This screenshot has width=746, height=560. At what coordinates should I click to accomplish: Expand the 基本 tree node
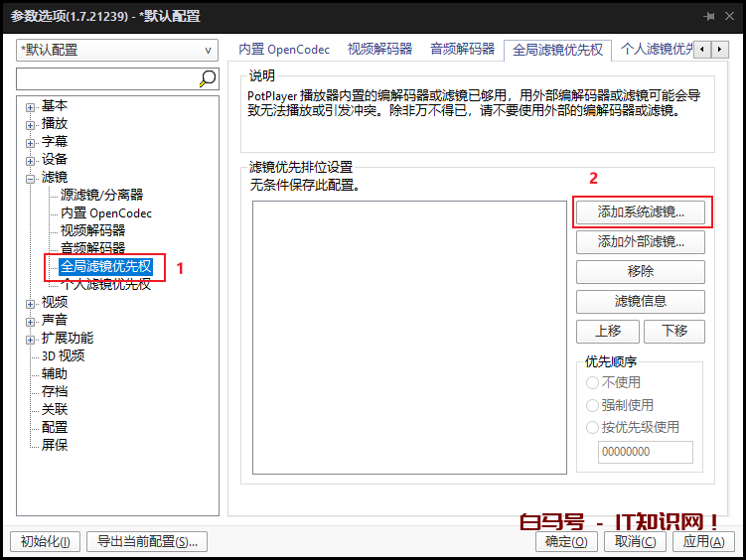(x=31, y=106)
